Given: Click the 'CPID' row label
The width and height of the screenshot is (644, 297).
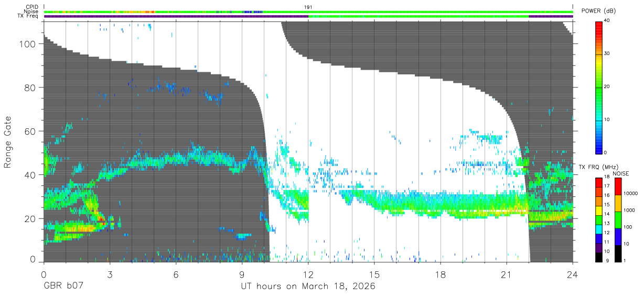Looking at the screenshot, I should click(x=32, y=7).
